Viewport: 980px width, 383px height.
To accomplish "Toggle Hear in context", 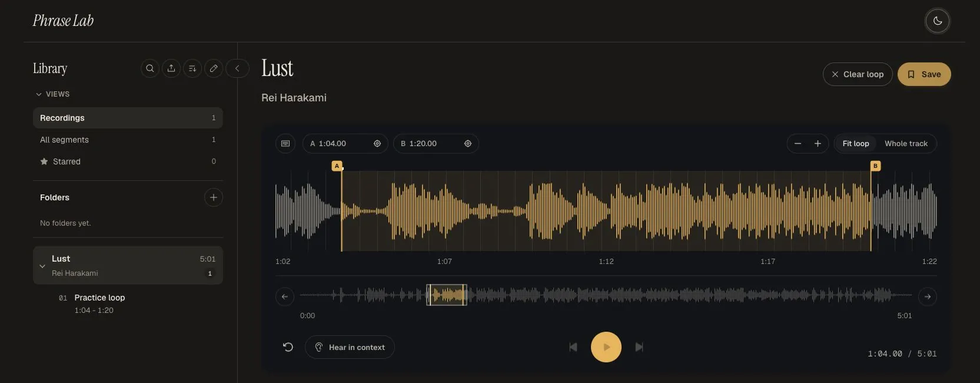I will pos(350,347).
